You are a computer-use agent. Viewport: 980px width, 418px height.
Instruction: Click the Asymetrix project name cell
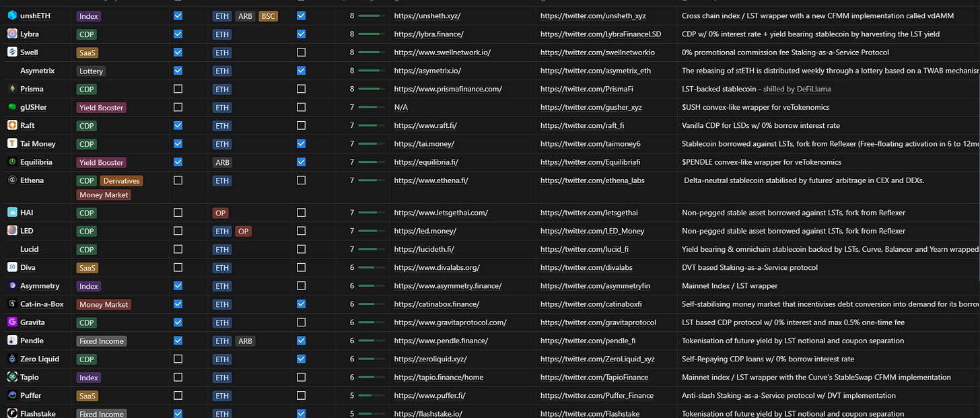(37, 70)
